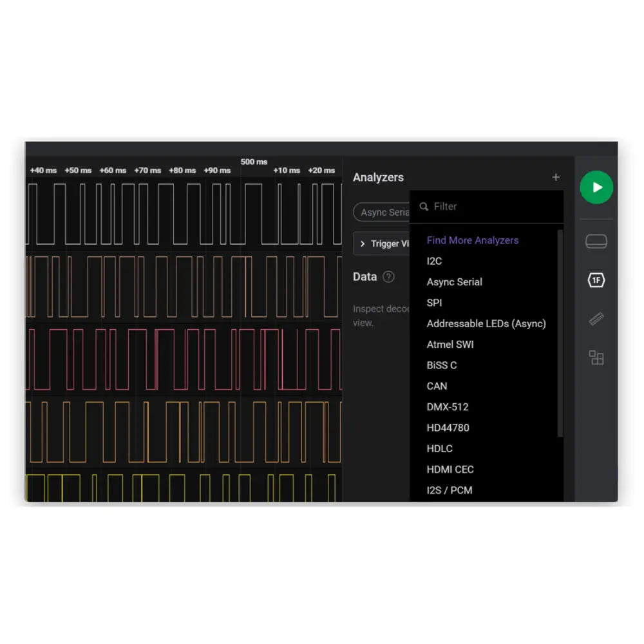This screenshot has height=644, width=644.
Task: Click the magnifier icon in the Filter box
Action: [424, 207]
